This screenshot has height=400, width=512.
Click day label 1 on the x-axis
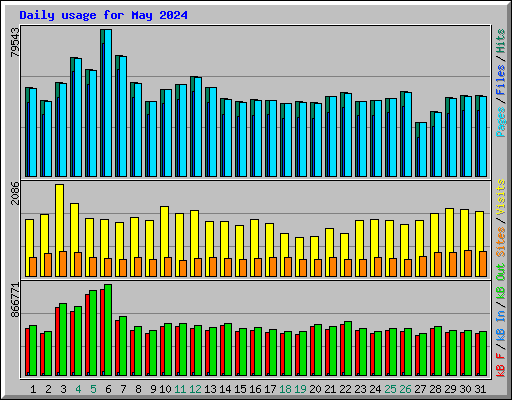point(33,389)
